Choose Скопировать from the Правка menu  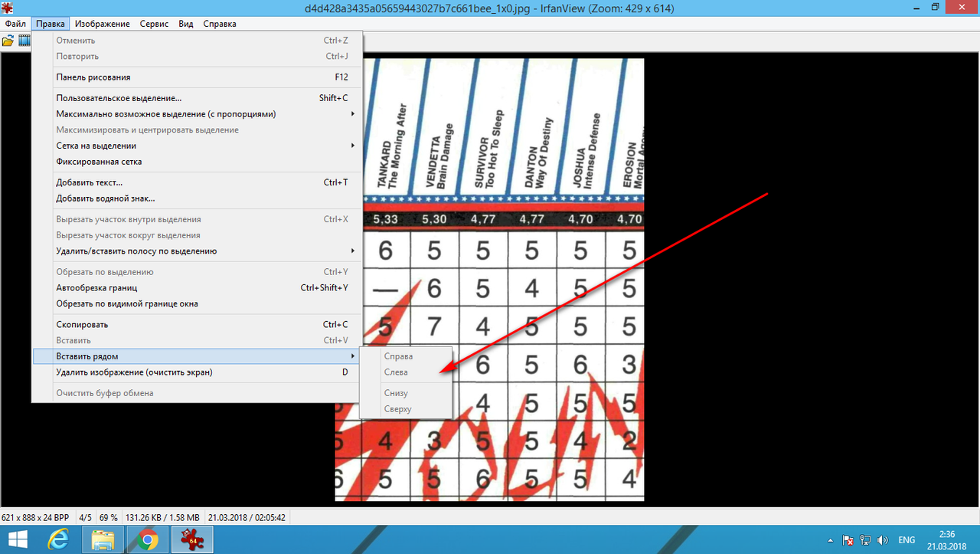[197, 325]
